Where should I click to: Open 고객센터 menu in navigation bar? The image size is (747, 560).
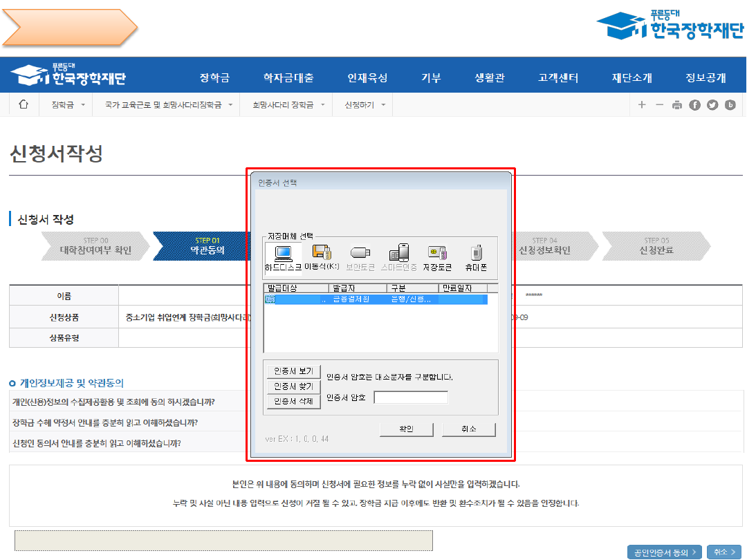(558, 77)
